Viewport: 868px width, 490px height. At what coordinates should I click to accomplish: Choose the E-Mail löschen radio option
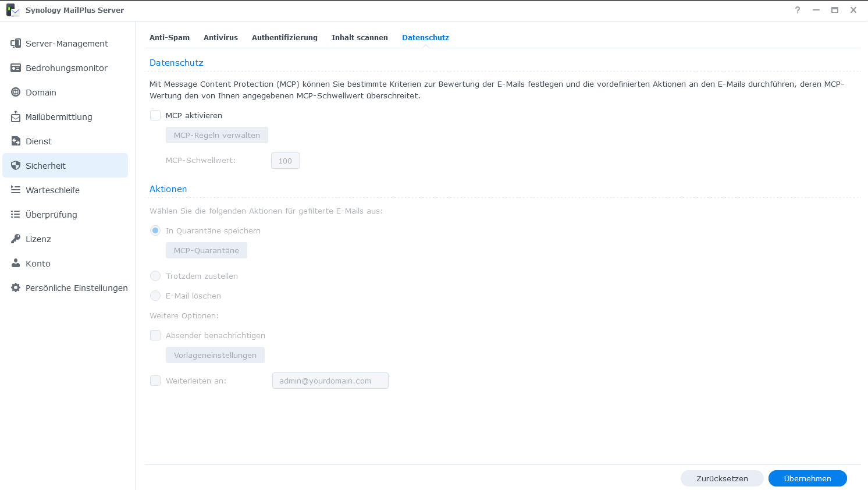[x=155, y=296]
